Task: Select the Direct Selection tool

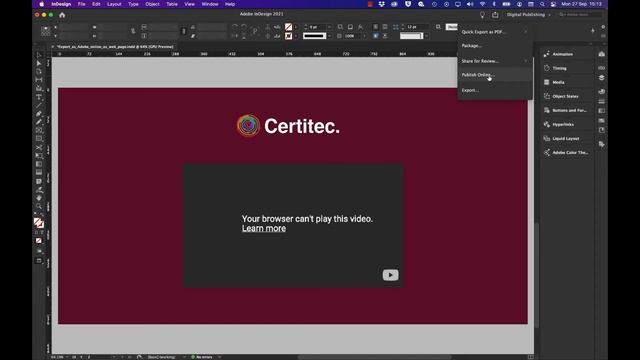Action: click(x=39, y=63)
